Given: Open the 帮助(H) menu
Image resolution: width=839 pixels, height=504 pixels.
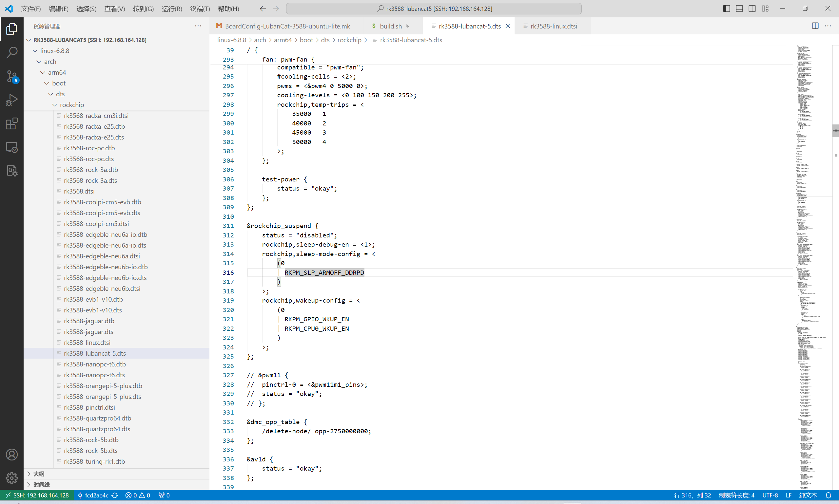Looking at the screenshot, I should (x=228, y=9).
